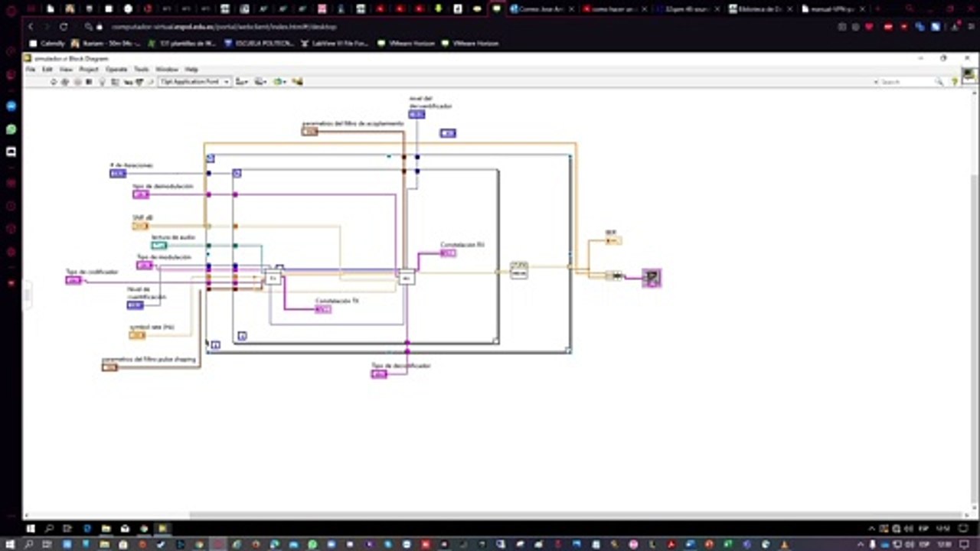Open the Window menu
The width and height of the screenshot is (980, 551).
[x=167, y=70]
